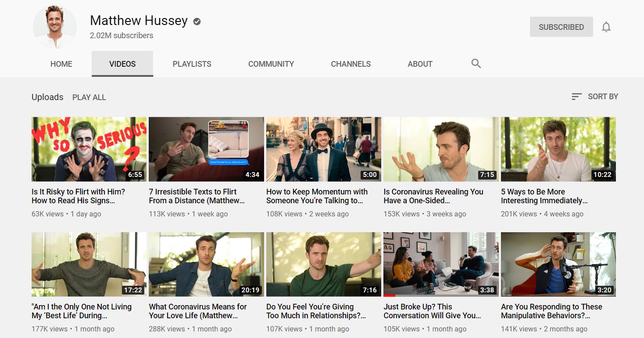Open title 'Is It Risky to Flirt with Him?'
This screenshot has height=338, width=644.
click(79, 196)
